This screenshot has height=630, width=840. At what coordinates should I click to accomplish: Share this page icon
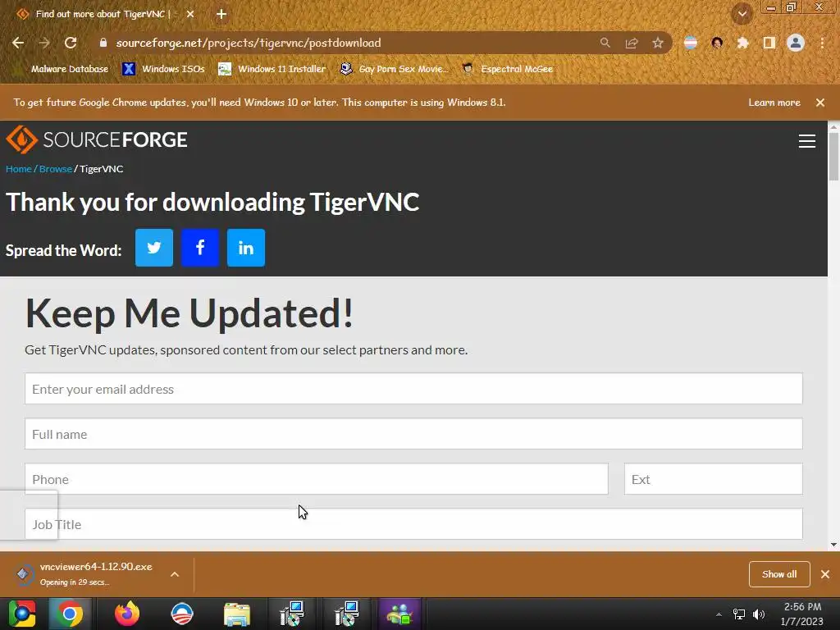(632, 43)
